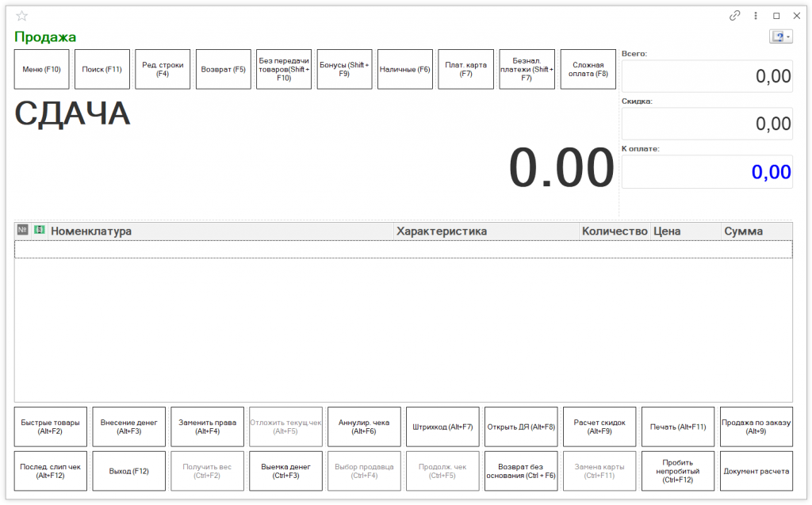This screenshot has height=505, width=812.
Task: Click the К оплате amount field
Action: pyautogui.click(x=707, y=172)
